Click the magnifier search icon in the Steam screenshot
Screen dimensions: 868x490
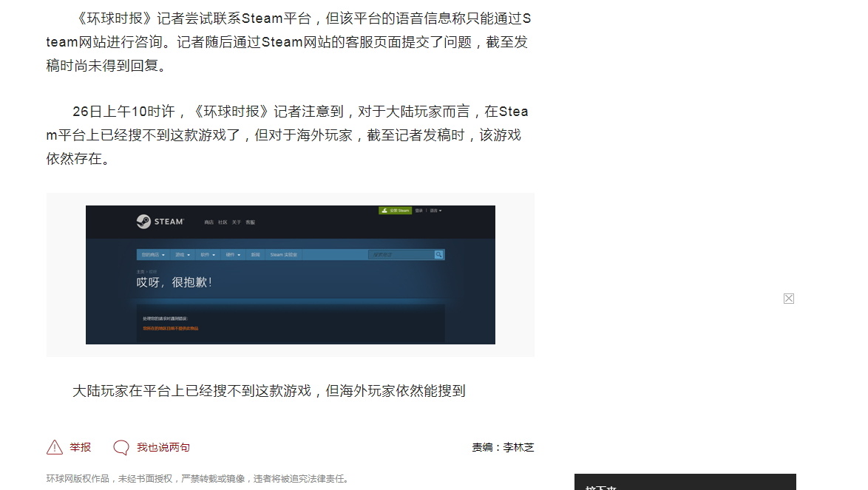(439, 254)
